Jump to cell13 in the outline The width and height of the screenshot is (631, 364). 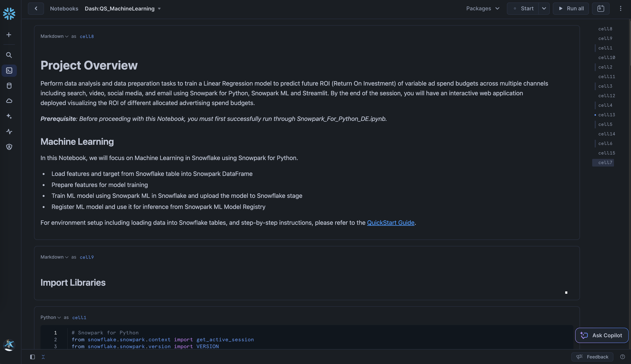tap(607, 115)
